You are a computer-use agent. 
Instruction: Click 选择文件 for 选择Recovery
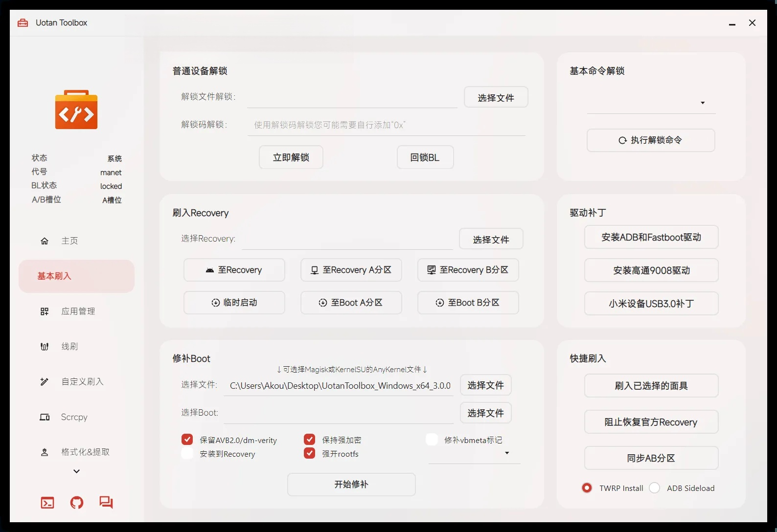(491, 239)
